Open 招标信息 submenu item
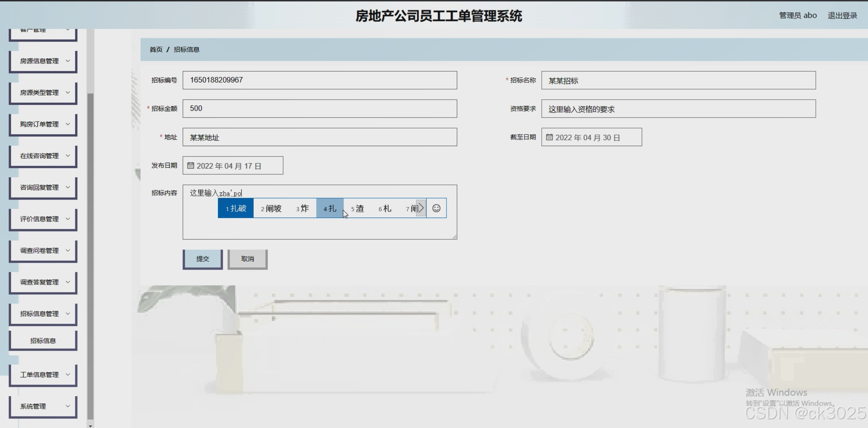 pos(43,341)
